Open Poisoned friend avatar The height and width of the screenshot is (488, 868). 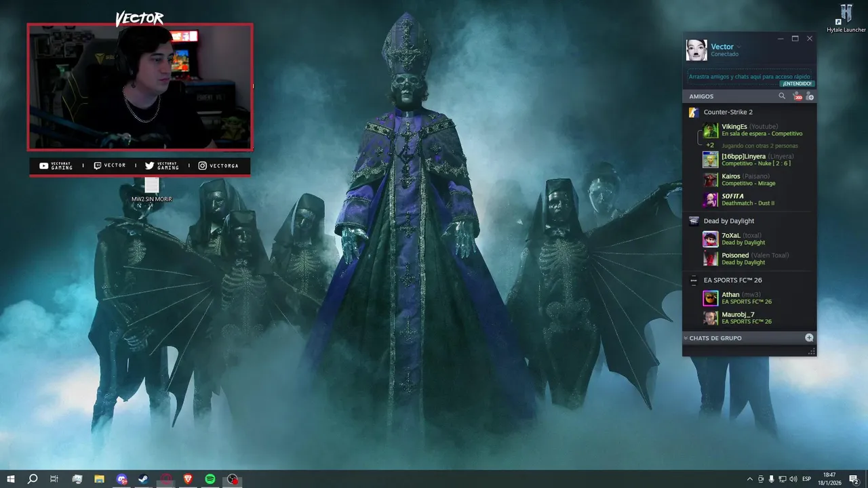710,259
